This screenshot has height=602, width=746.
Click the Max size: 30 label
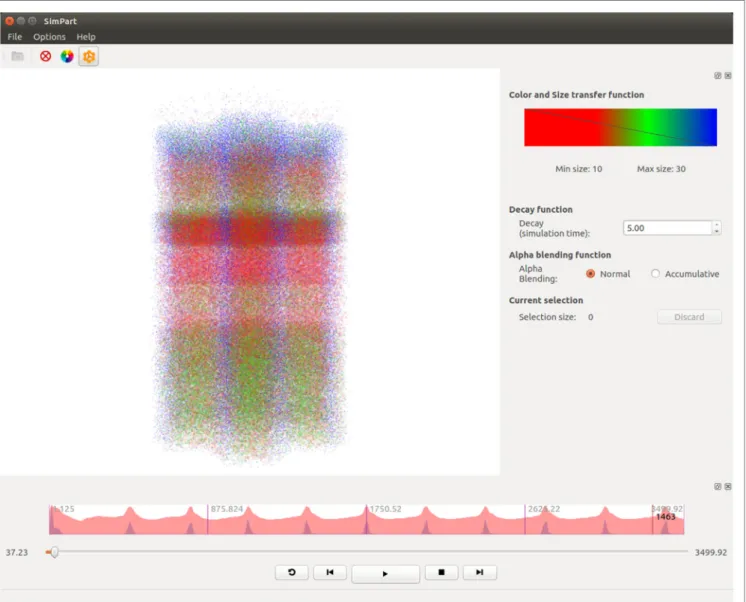coord(661,169)
